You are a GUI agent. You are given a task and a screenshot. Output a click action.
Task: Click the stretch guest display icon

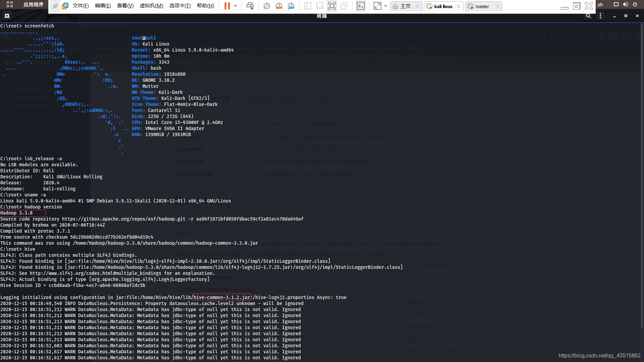coord(377,6)
